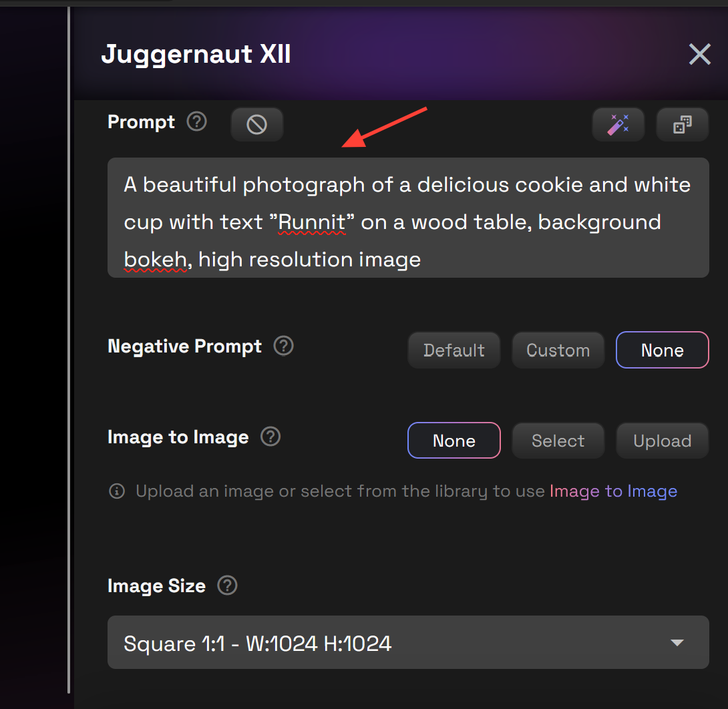Click the info icon before upload hint
Screen dimensions: 728x709
pos(117,492)
